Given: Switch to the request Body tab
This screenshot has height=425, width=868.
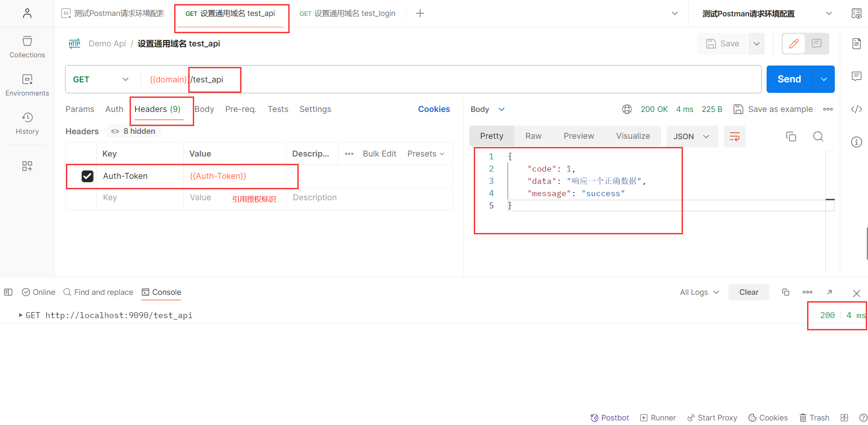Looking at the screenshot, I should [x=204, y=109].
